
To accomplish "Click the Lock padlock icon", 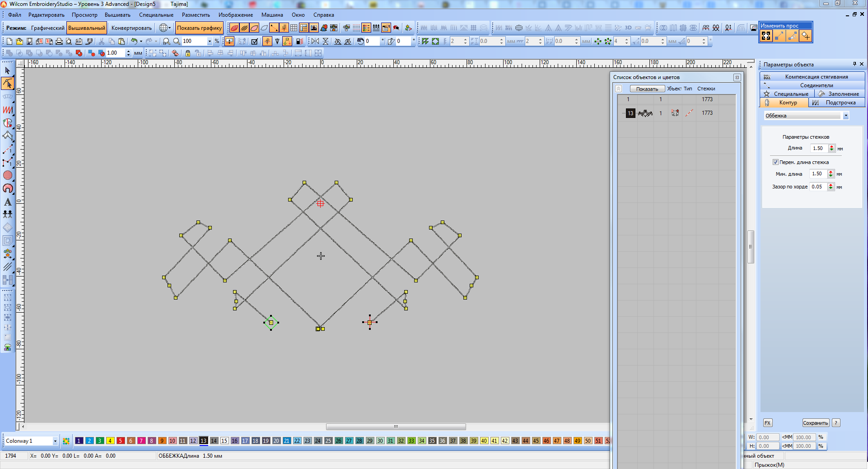I will [188, 53].
